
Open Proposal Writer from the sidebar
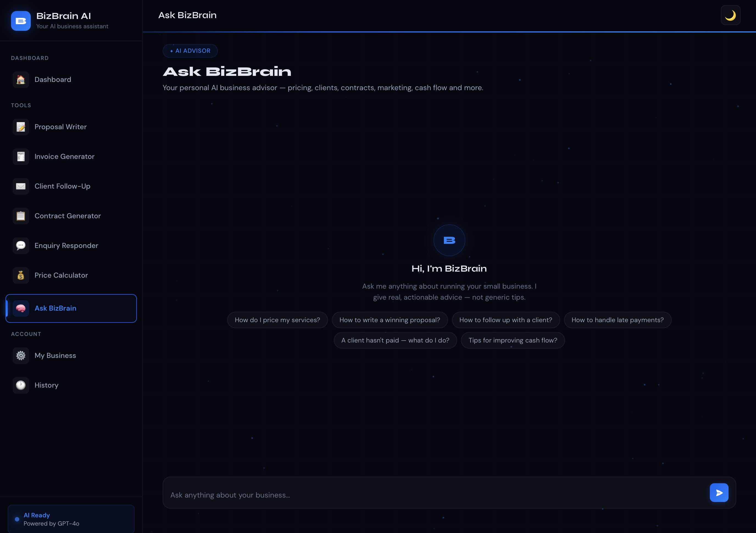click(71, 127)
